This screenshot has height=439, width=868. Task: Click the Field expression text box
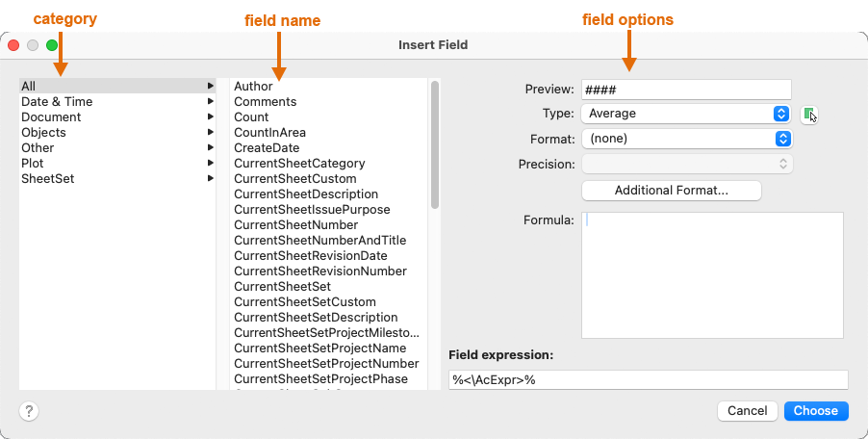click(648, 380)
